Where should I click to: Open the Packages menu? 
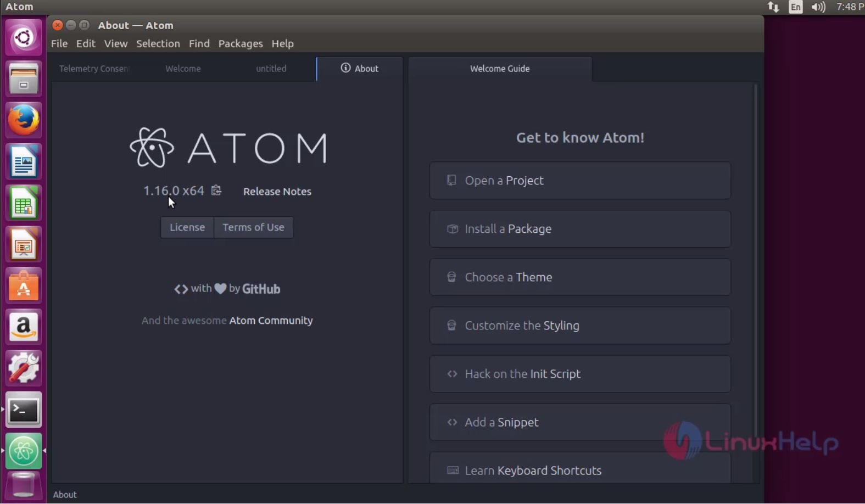(x=241, y=43)
